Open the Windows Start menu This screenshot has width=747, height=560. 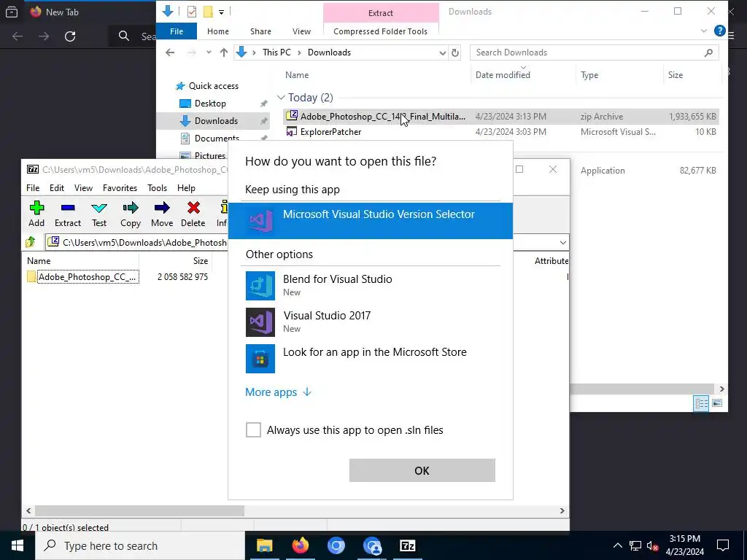(18, 545)
